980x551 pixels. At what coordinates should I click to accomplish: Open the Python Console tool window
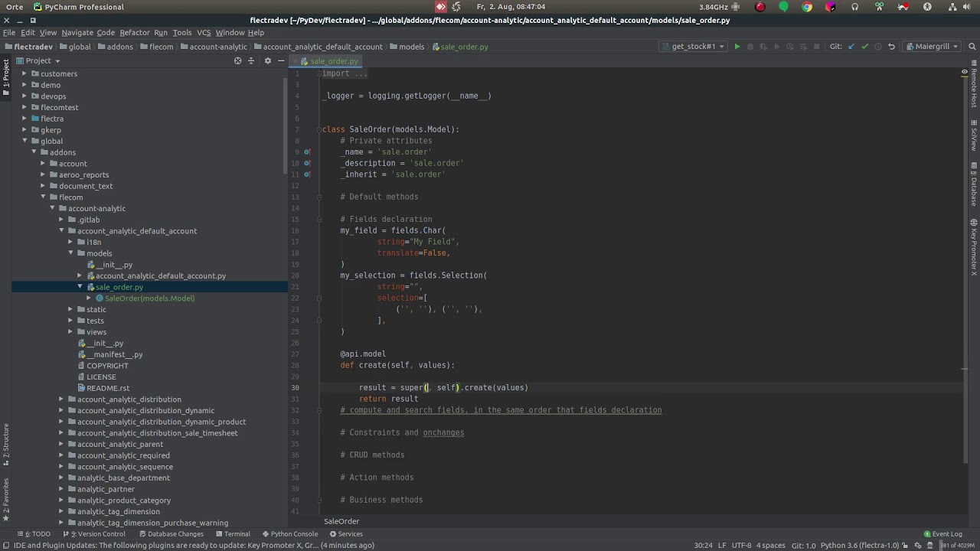click(289, 534)
